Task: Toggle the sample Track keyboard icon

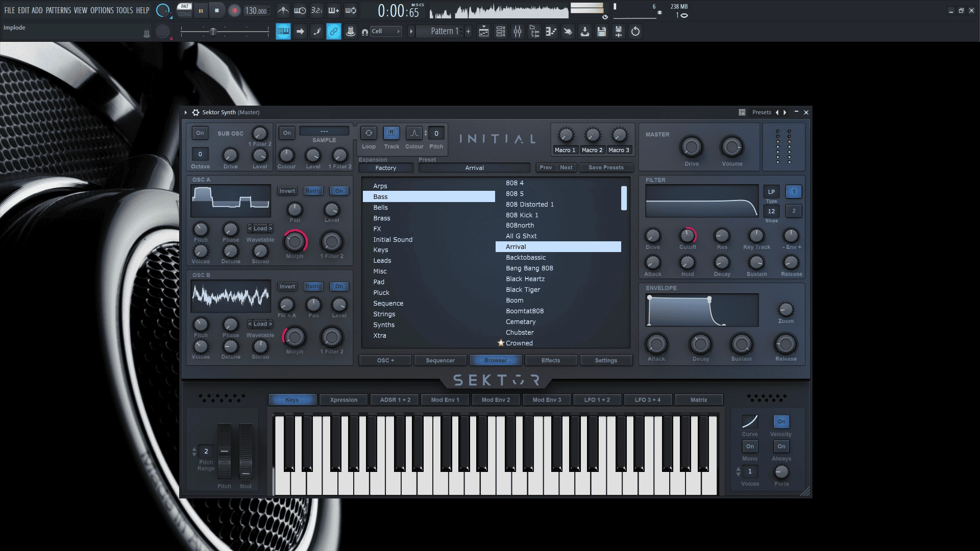Action: point(391,133)
